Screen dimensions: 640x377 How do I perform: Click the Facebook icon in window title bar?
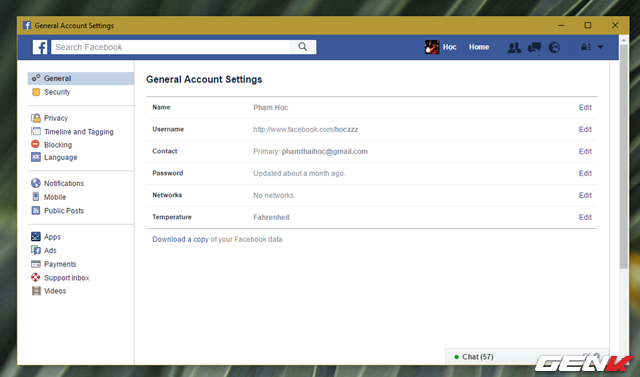coord(27,25)
